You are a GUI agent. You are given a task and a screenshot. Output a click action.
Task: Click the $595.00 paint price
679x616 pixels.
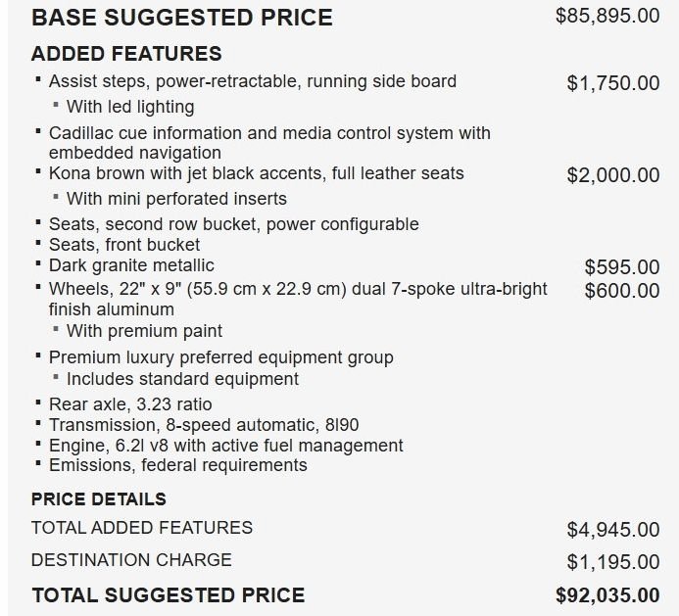(x=622, y=267)
